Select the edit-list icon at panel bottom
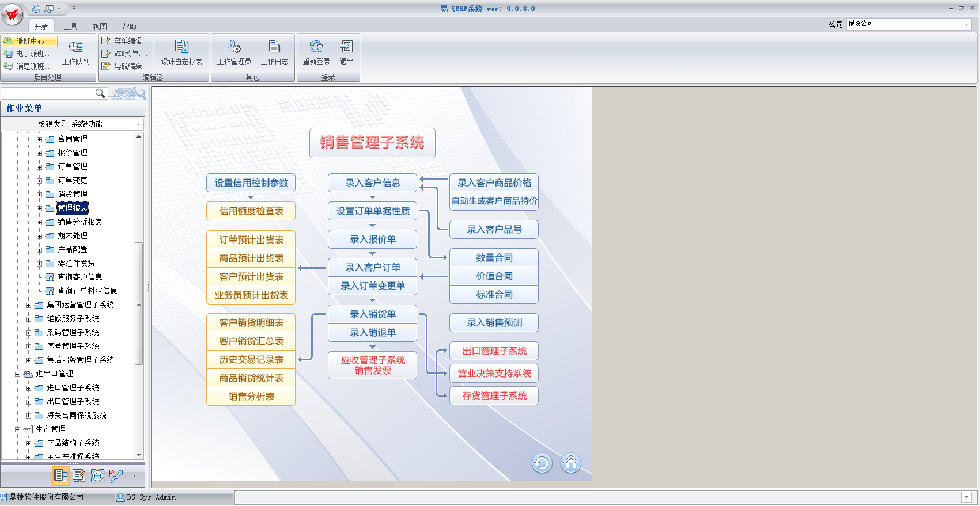980x506 pixels. pos(80,475)
